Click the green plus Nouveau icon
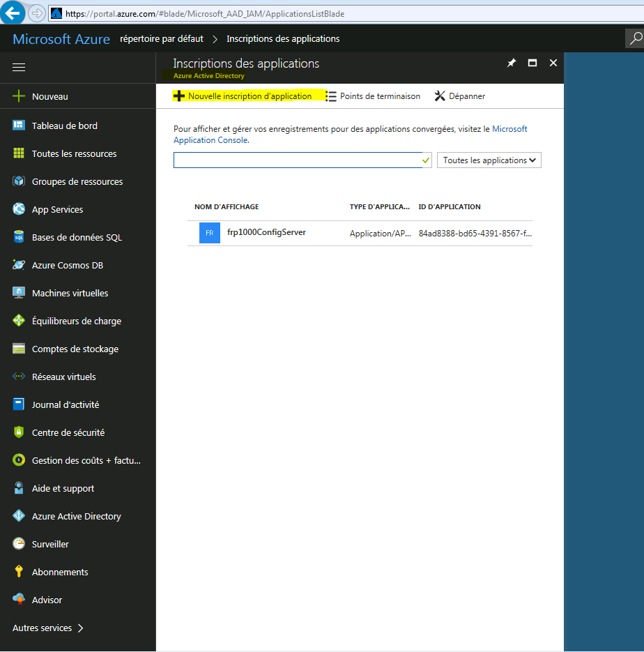This screenshot has width=644, height=652. 19,96
